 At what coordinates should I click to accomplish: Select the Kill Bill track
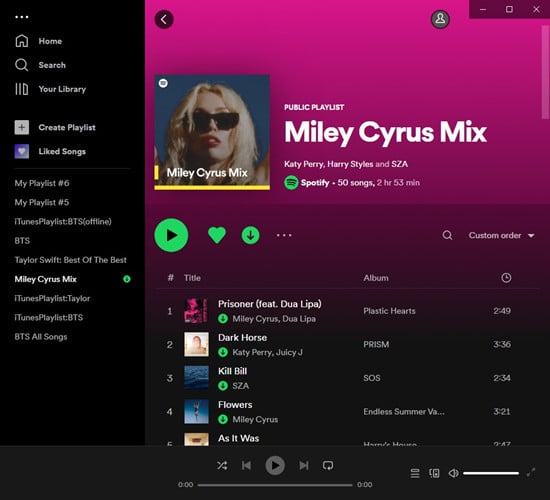point(233,371)
